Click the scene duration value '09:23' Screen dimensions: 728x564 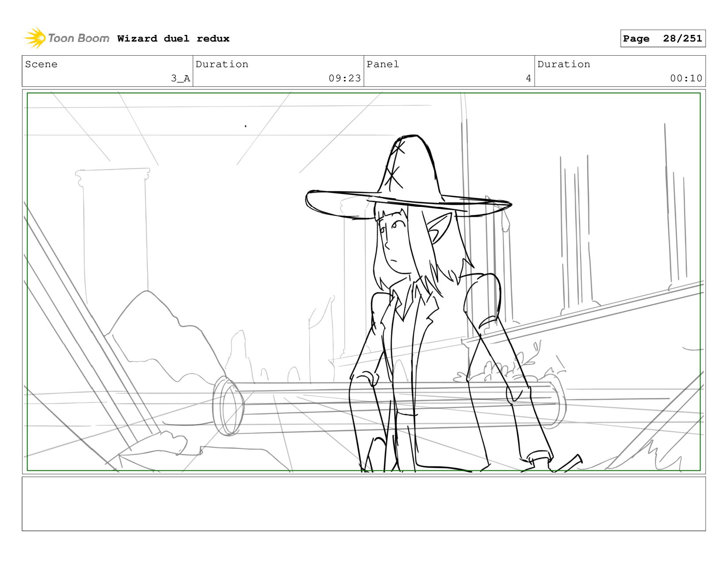click(345, 78)
